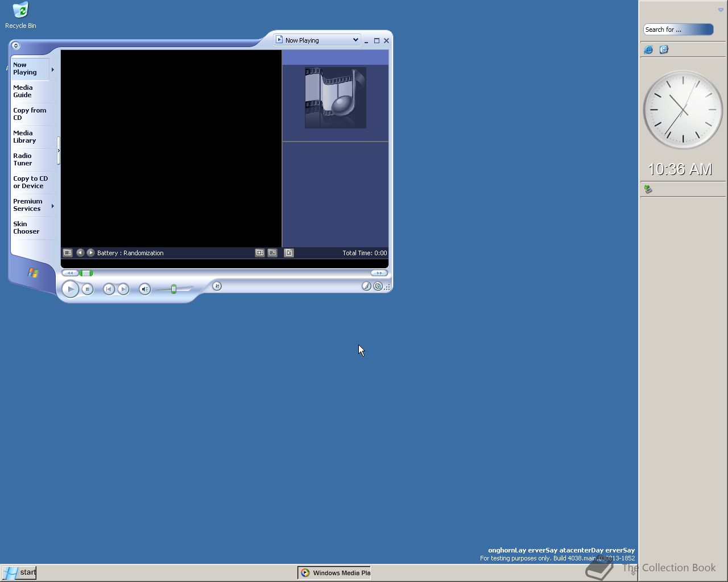Change the player color with the paintbrush icon
The height and width of the screenshot is (582, 728).
click(x=367, y=286)
